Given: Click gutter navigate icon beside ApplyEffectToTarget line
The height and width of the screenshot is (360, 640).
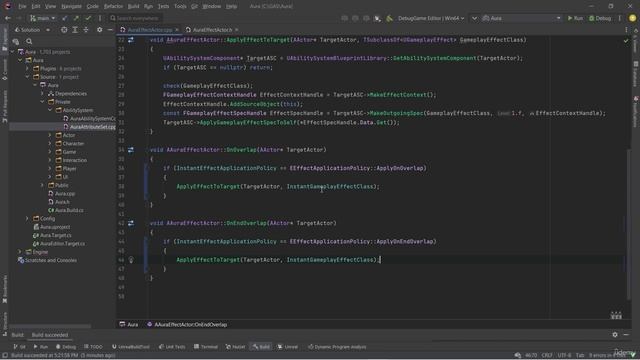Looking at the screenshot, I should [x=131, y=40].
